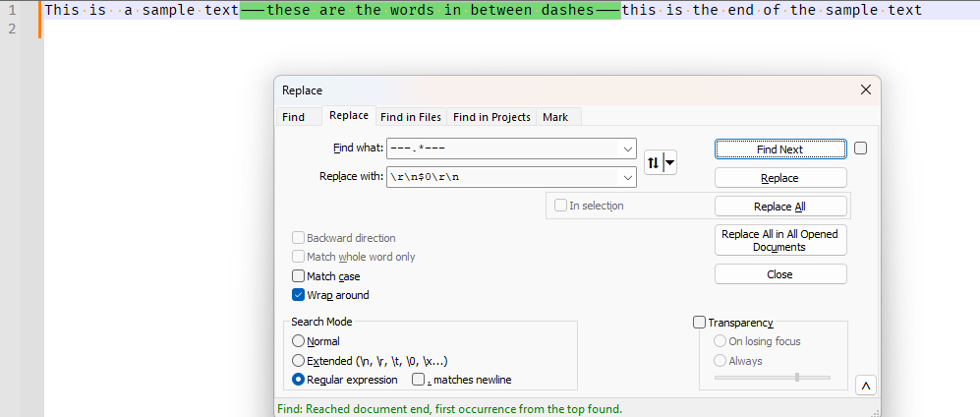Viewport: 980px width, 417px height.
Task: Open the Mark tab
Action: (x=554, y=117)
